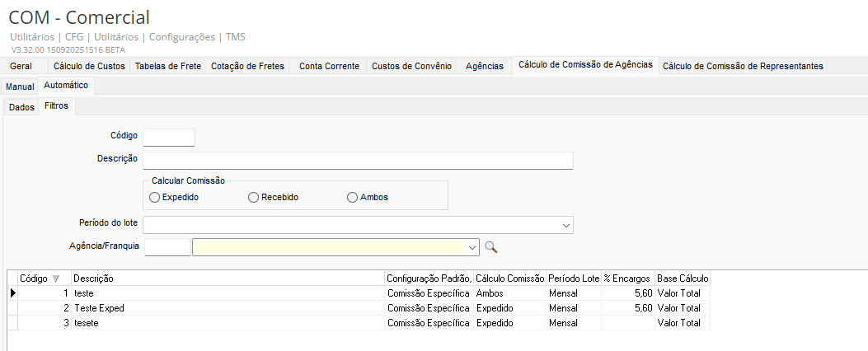Click the row indicator arrow beside first row
Image resolution: width=868 pixels, height=351 pixels.
tap(12, 292)
